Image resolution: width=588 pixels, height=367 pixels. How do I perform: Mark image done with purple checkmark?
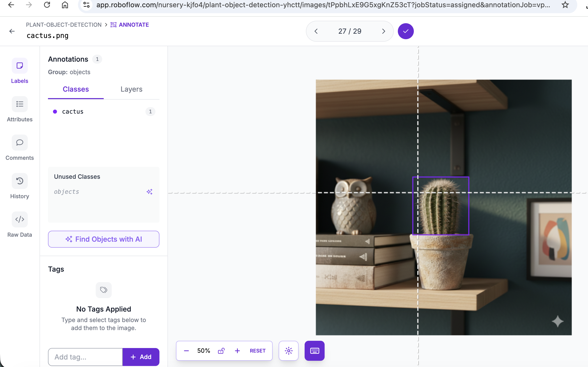click(x=406, y=31)
